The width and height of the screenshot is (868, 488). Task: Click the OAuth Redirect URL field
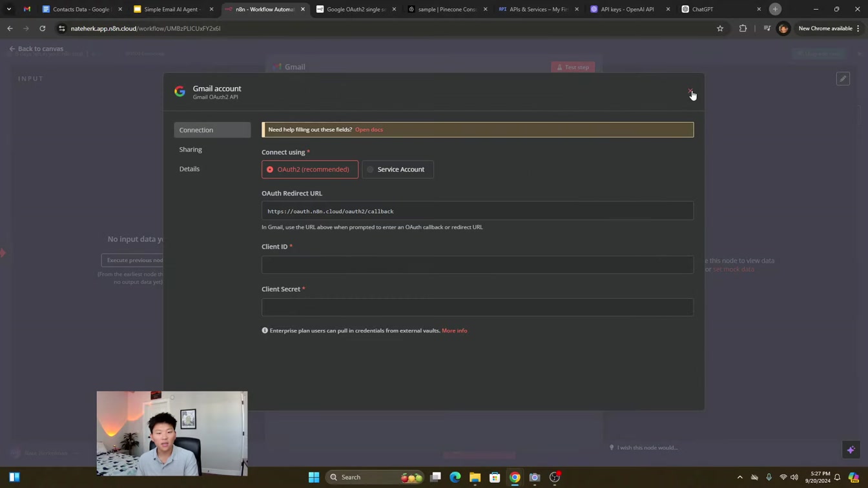[477, 211]
